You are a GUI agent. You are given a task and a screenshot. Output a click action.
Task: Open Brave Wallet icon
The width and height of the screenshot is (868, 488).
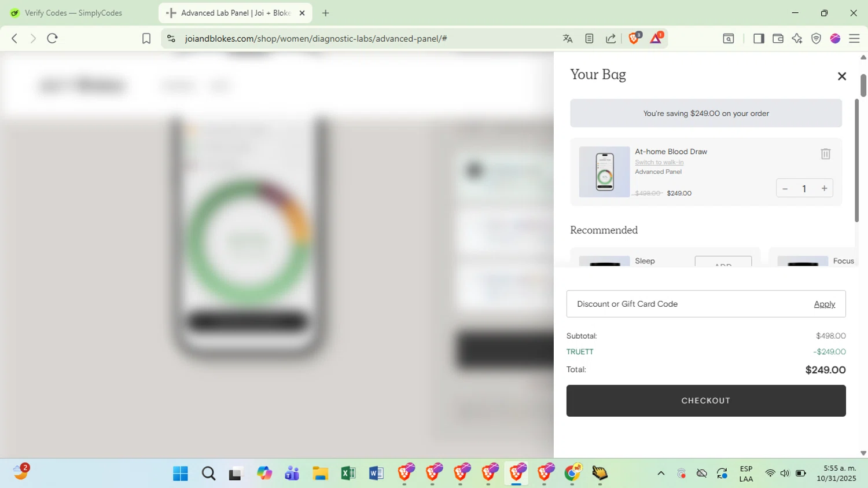pyautogui.click(x=778, y=38)
